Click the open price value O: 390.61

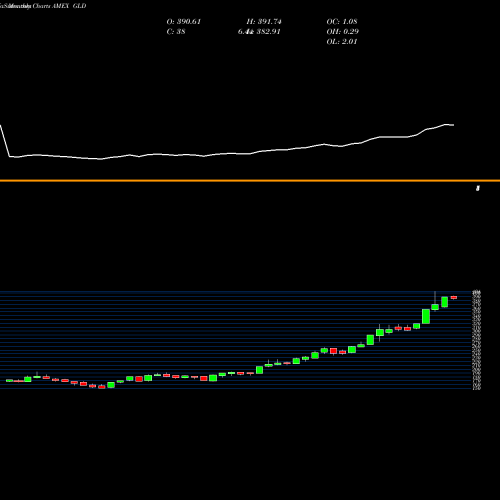click(184, 22)
